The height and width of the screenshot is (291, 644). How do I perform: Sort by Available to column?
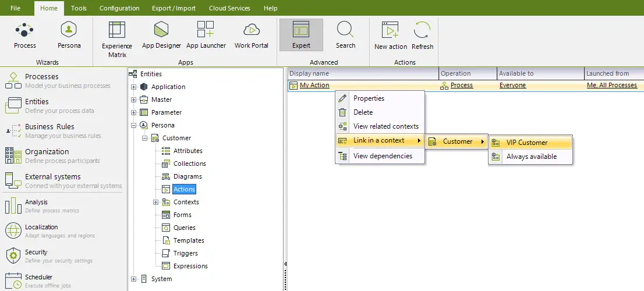tap(540, 73)
